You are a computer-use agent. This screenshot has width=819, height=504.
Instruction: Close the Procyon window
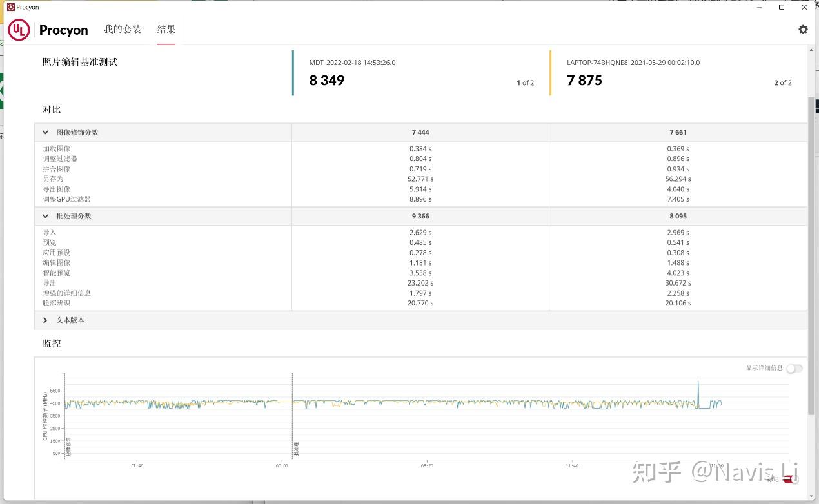pyautogui.click(x=804, y=7)
